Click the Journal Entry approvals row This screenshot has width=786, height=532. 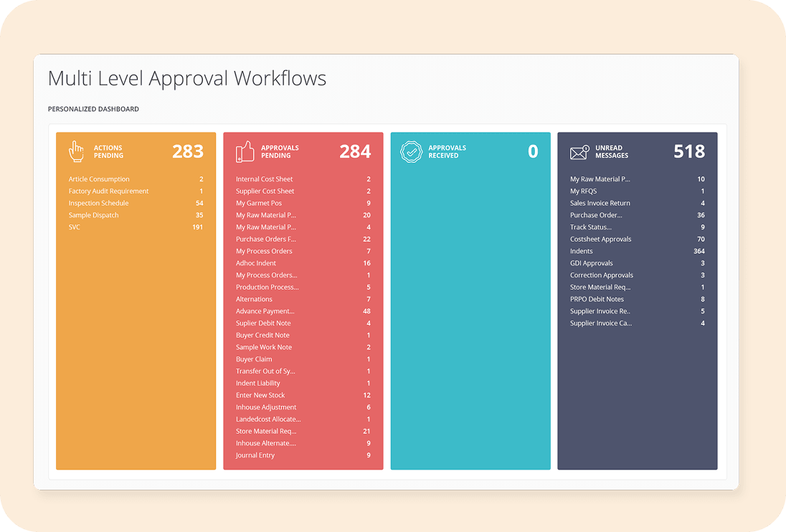coord(255,455)
